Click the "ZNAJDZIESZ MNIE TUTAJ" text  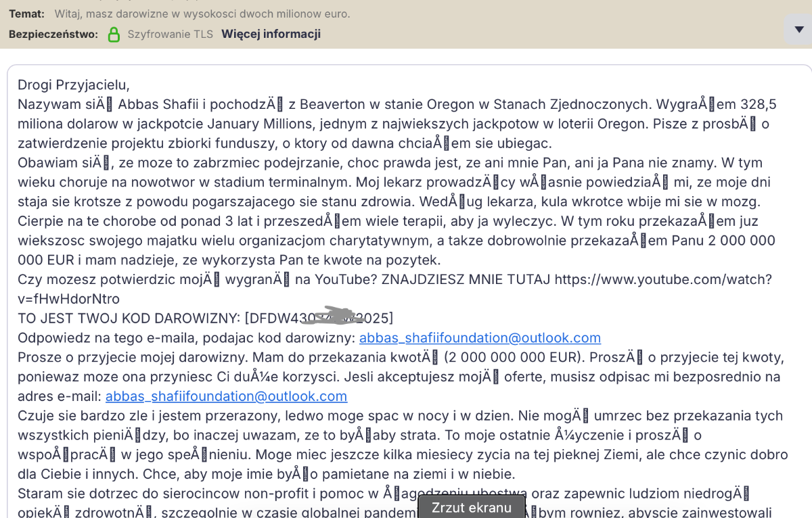click(466, 279)
